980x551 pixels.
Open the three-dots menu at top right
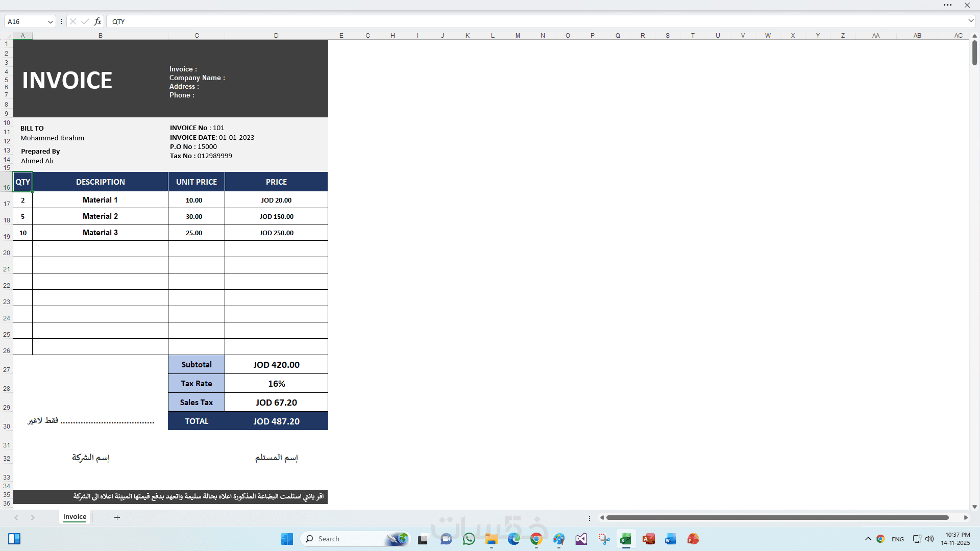point(947,5)
